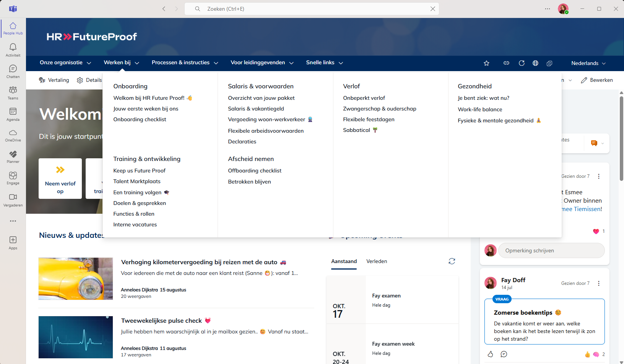Like the Zomerse boekentips post
624x364 pixels.
tap(491, 354)
